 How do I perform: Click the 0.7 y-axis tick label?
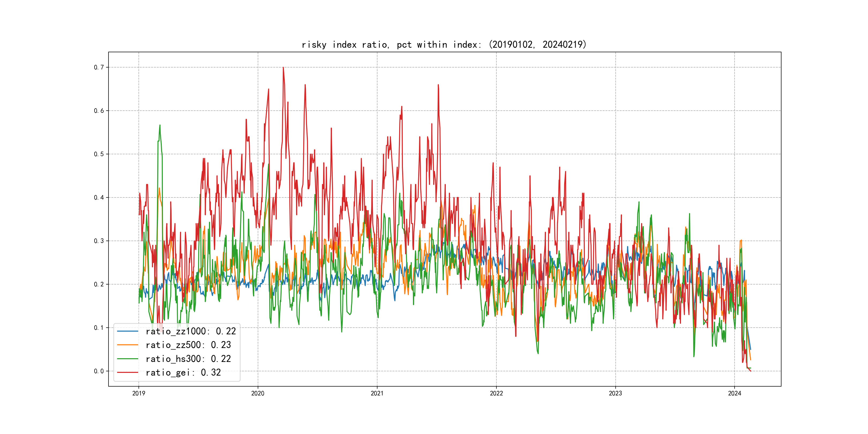tap(99, 68)
